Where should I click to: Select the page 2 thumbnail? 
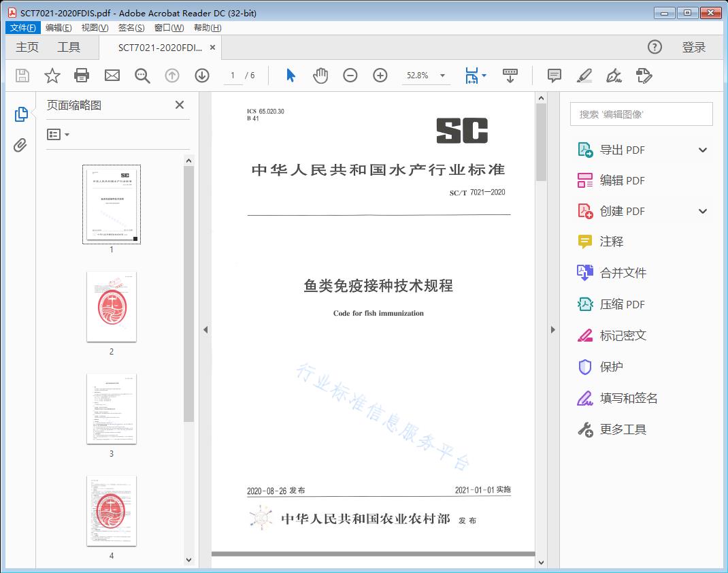click(x=111, y=306)
